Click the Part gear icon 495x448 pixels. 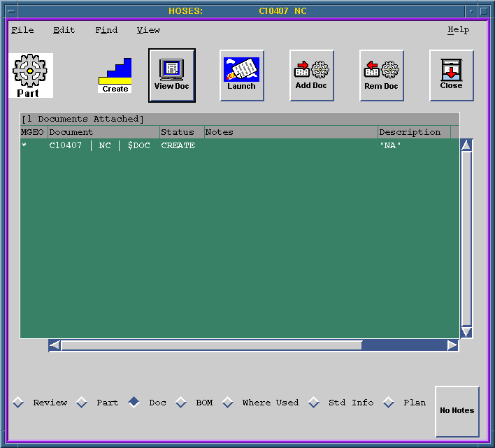pos(31,75)
